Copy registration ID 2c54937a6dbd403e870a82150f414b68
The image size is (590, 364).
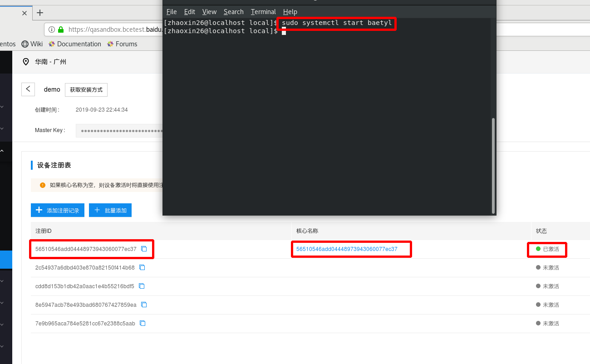click(x=142, y=268)
